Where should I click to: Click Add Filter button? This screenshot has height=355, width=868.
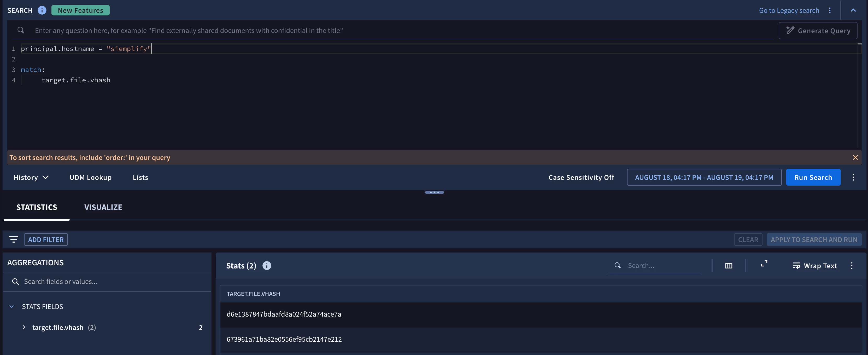46,239
